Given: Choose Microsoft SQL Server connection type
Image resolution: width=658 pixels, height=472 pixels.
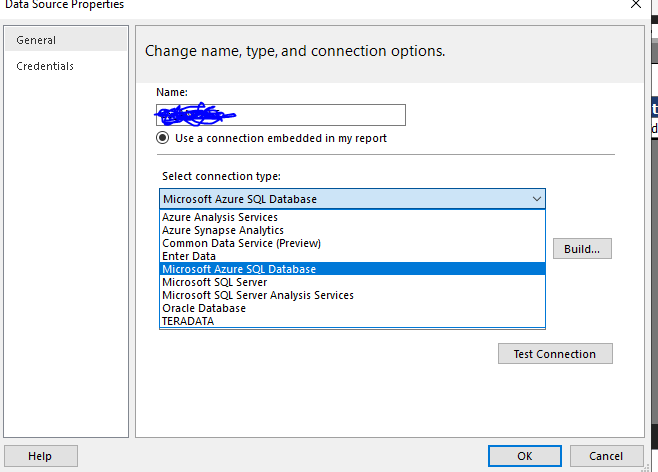Looking at the screenshot, I should [352, 282].
